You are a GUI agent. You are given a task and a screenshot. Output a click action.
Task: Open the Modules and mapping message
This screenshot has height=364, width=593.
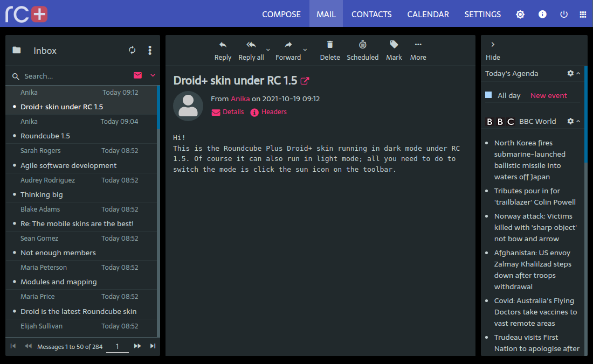click(81, 275)
